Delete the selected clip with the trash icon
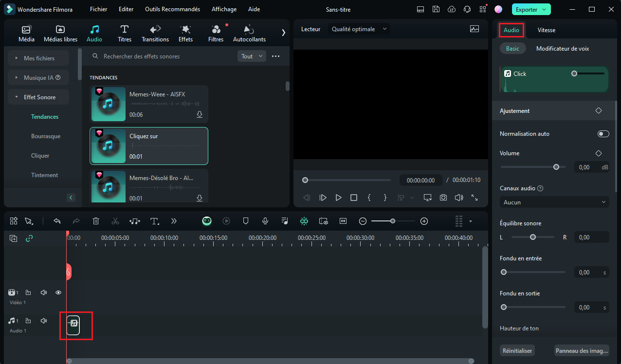The height and width of the screenshot is (364, 621). click(96, 221)
